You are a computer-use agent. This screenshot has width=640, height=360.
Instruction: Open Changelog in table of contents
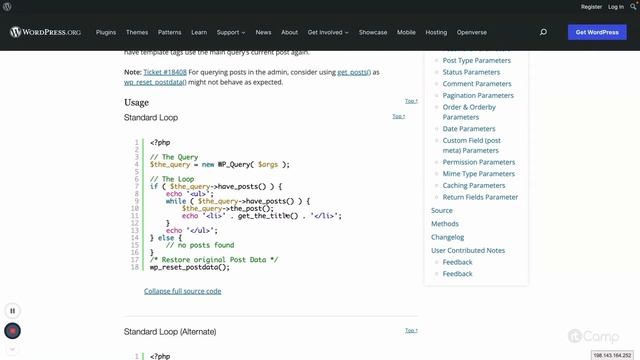[x=447, y=237]
